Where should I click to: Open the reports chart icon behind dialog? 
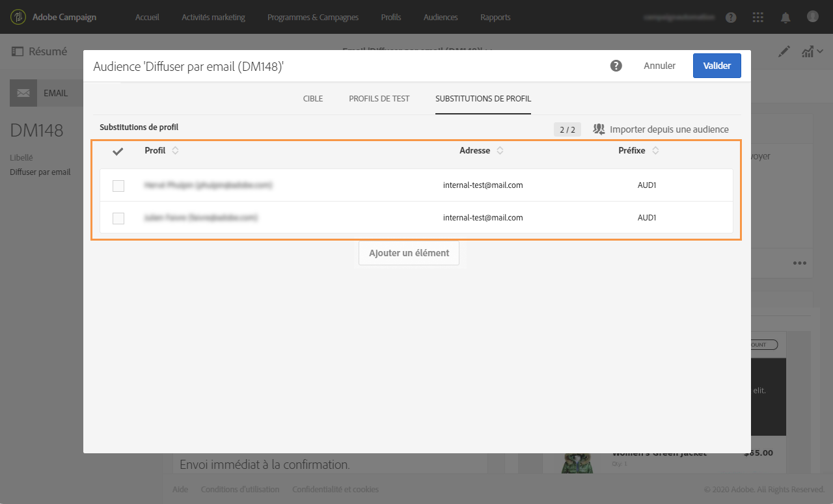pos(808,51)
